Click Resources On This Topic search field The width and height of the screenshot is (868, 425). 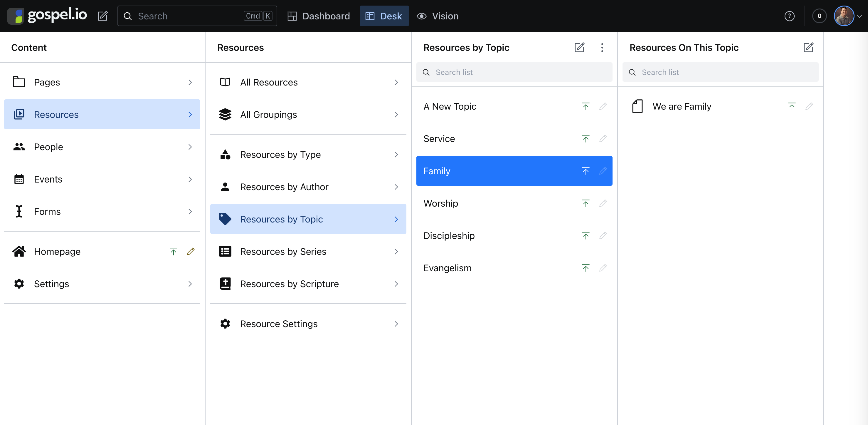click(x=720, y=72)
